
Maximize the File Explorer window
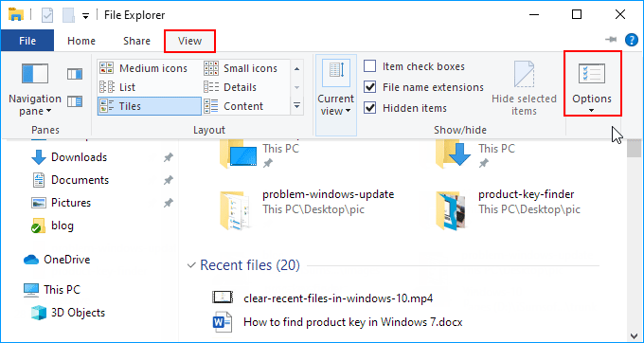coord(577,15)
